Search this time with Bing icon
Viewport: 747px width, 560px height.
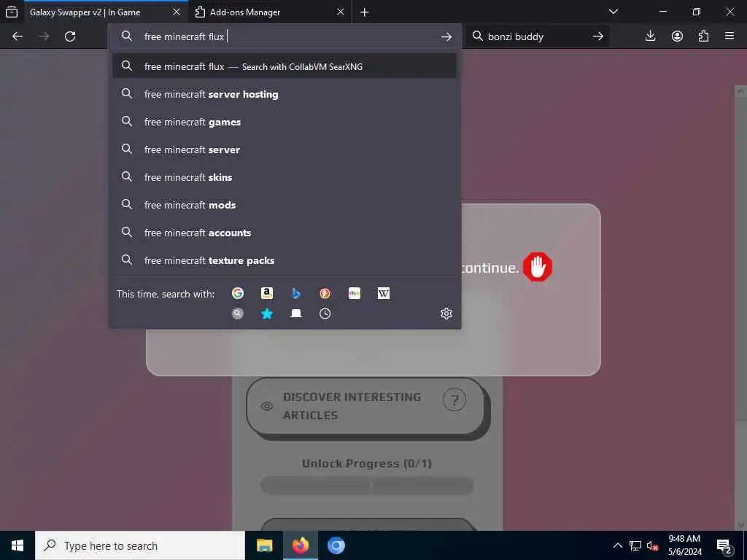(296, 293)
